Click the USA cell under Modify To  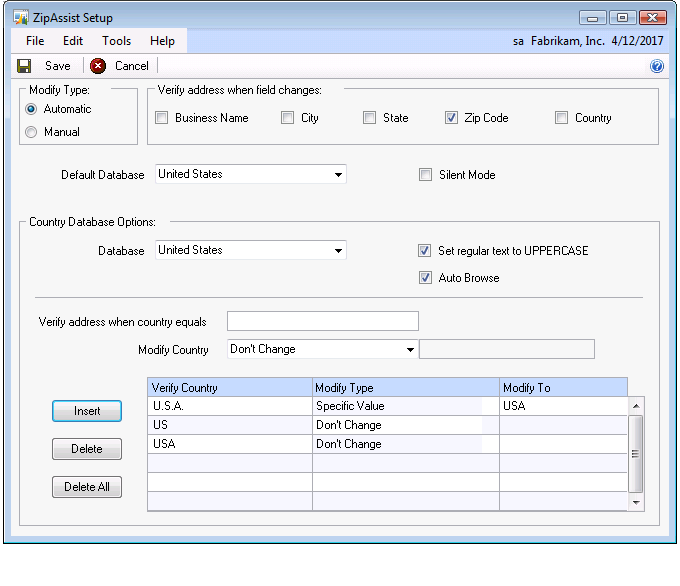coord(563,406)
